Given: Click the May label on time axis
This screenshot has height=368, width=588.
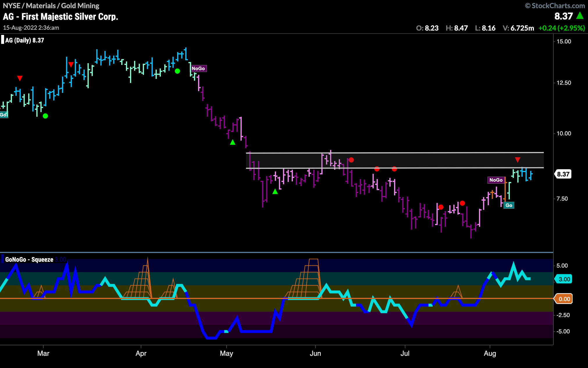Looking at the screenshot, I should pos(227,353).
